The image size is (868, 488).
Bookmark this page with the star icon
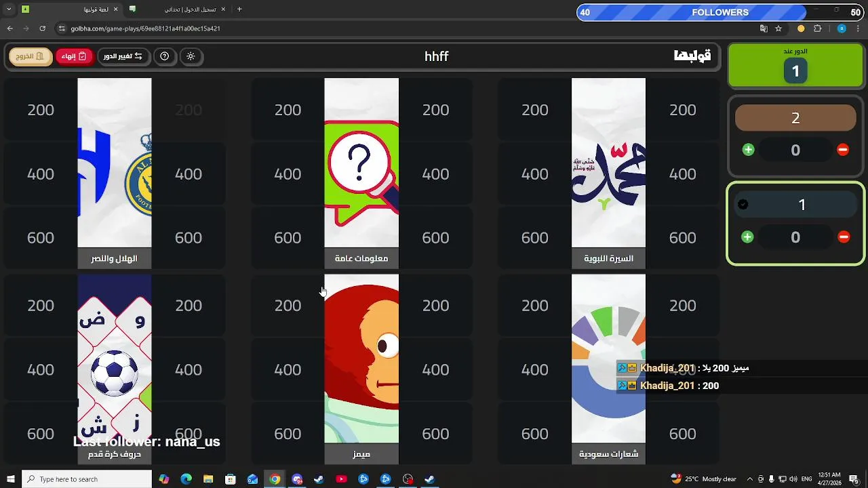tap(778, 28)
